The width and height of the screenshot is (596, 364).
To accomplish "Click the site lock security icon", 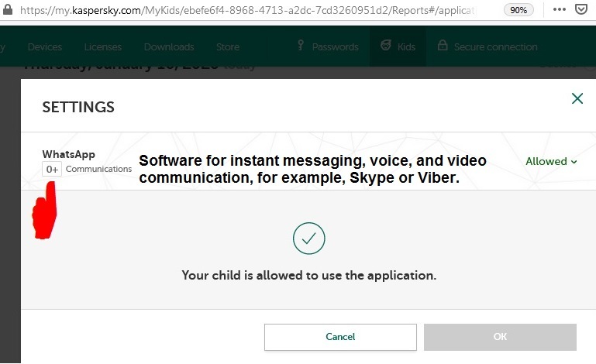I will point(6,11).
